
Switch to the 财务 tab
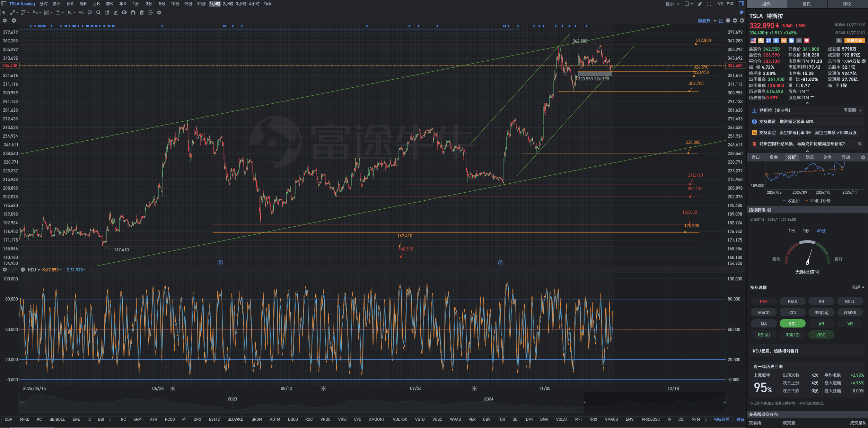(828, 157)
